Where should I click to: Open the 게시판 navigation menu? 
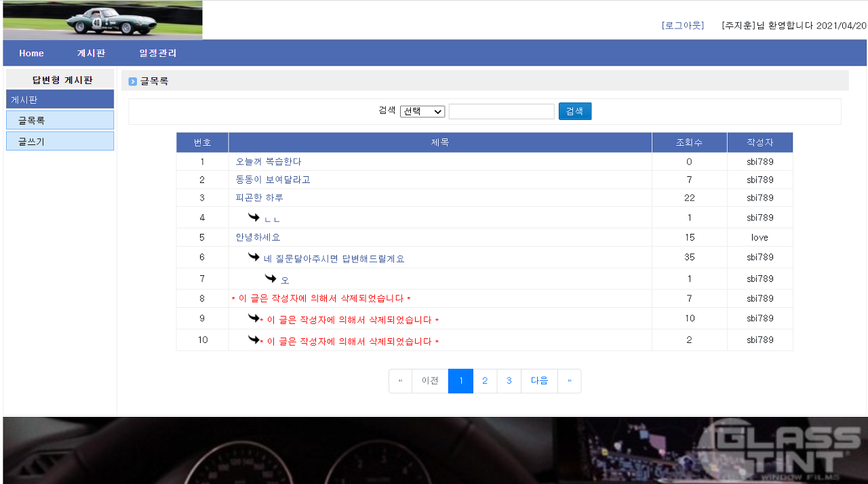tap(91, 53)
